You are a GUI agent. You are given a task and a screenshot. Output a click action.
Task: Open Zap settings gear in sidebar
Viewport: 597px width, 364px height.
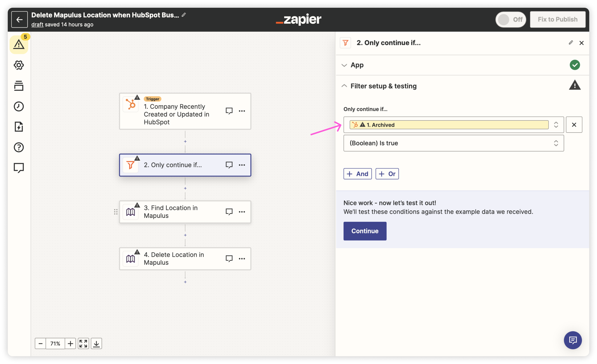tap(19, 65)
